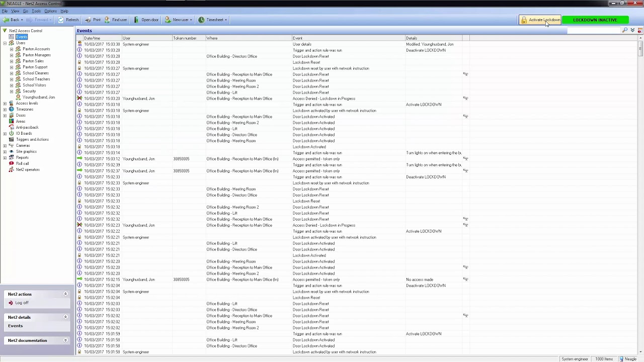
Task: Select the Paxton Support group icon
Action: 18,67
